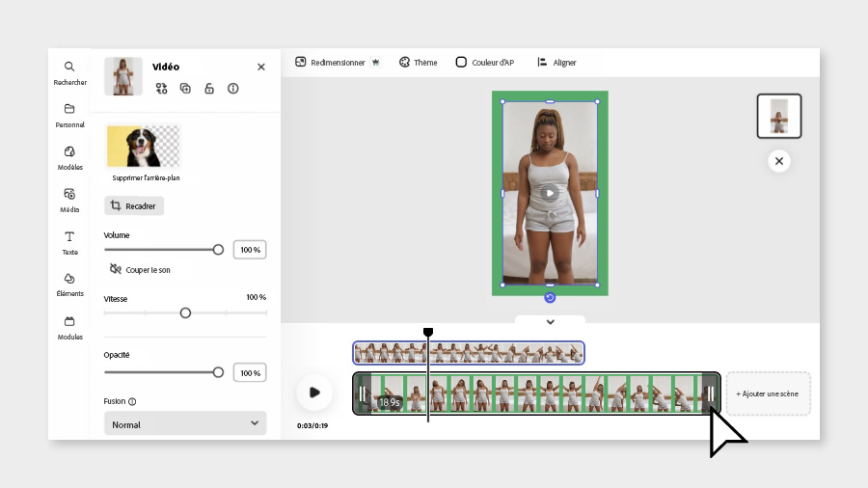Click the info icon in Vidéo panel
868x488 pixels.
click(233, 89)
